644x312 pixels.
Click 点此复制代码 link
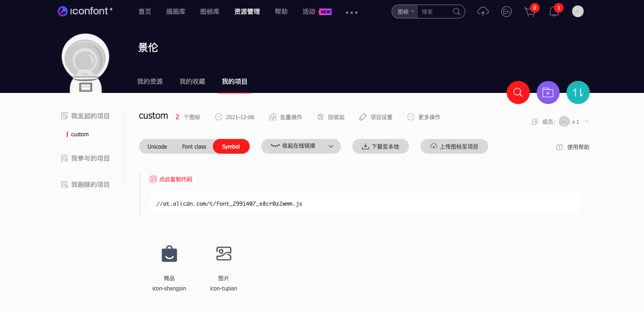176,179
